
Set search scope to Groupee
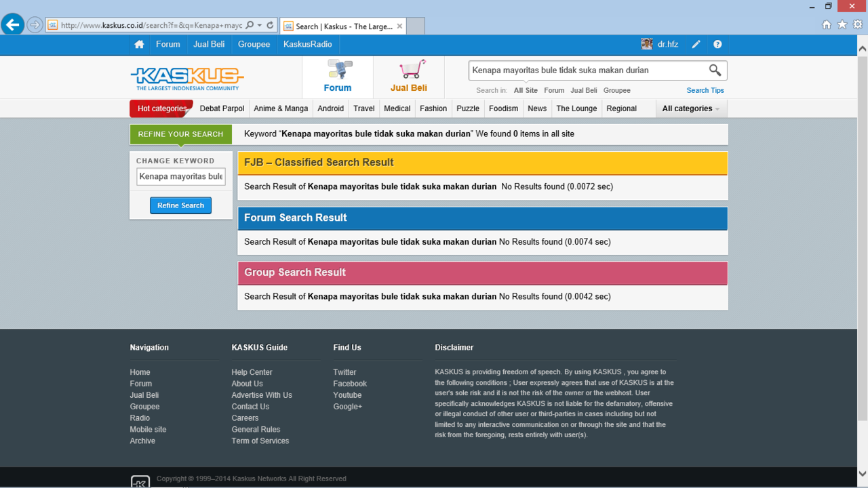click(x=617, y=90)
